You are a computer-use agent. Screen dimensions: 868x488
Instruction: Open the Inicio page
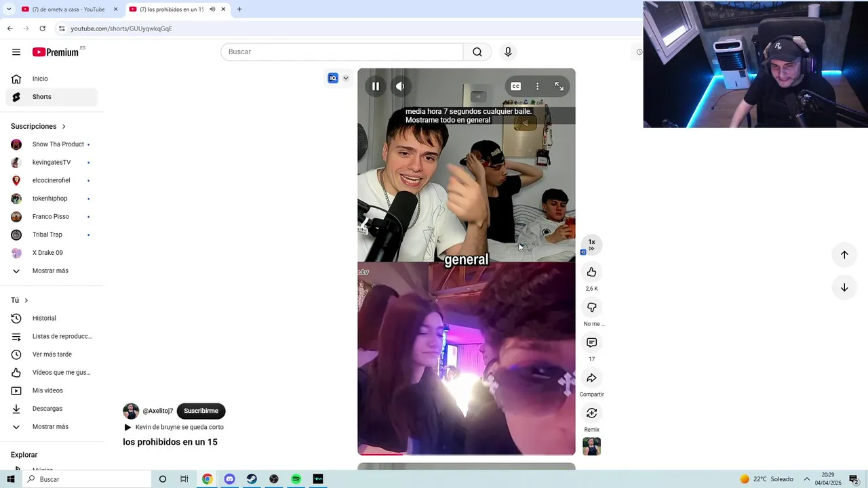pos(52,79)
